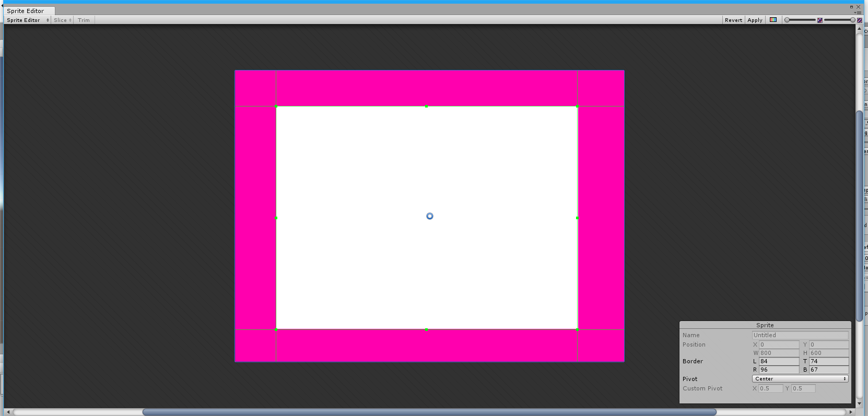Open the window context menu icon
This screenshot has height=416, width=868.
pyautogui.click(x=858, y=13)
